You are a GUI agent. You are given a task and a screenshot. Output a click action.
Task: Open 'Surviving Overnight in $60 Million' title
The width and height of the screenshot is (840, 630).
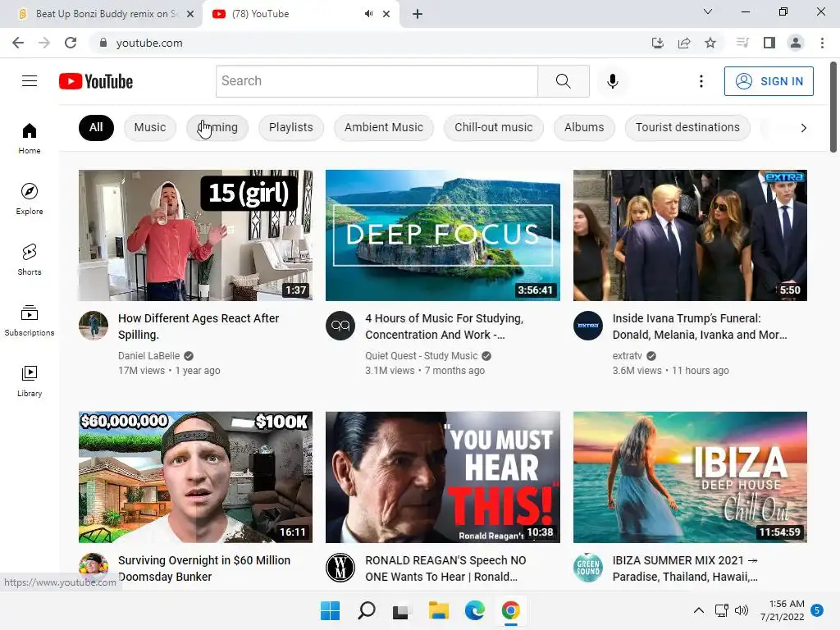click(x=204, y=568)
